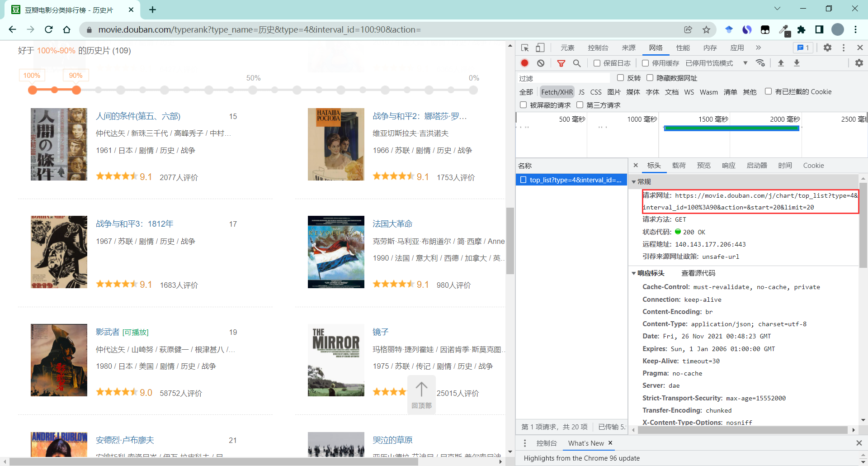Select the Fetch/XHR filter

coord(557,92)
